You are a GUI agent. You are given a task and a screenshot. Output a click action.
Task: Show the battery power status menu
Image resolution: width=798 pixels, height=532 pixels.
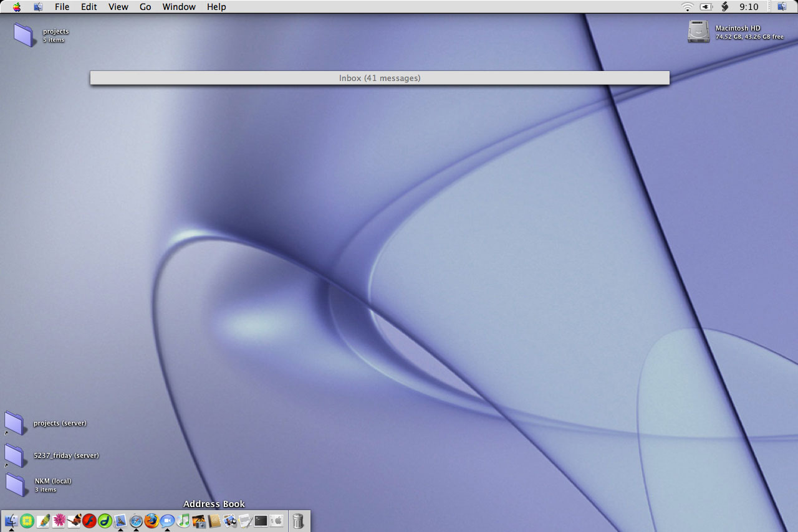point(706,7)
